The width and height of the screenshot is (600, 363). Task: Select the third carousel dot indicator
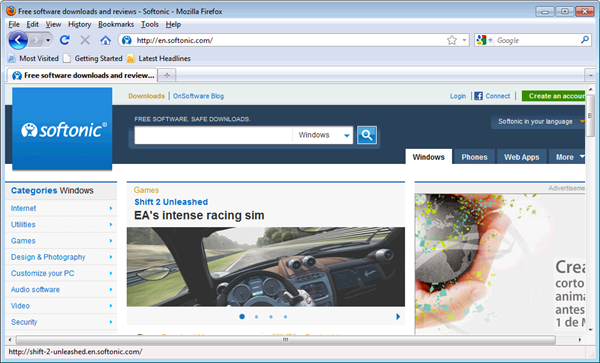pyautogui.click(x=271, y=317)
